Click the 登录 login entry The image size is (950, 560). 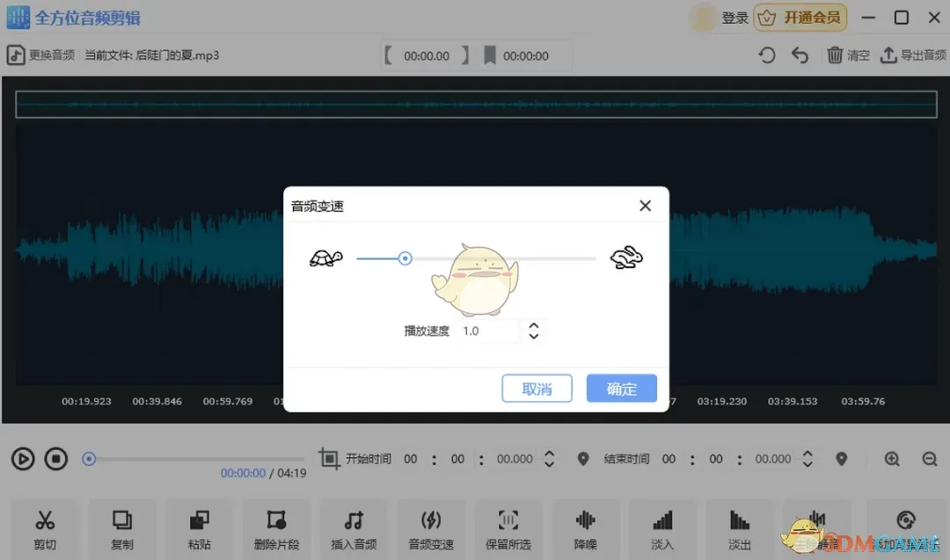735,17
